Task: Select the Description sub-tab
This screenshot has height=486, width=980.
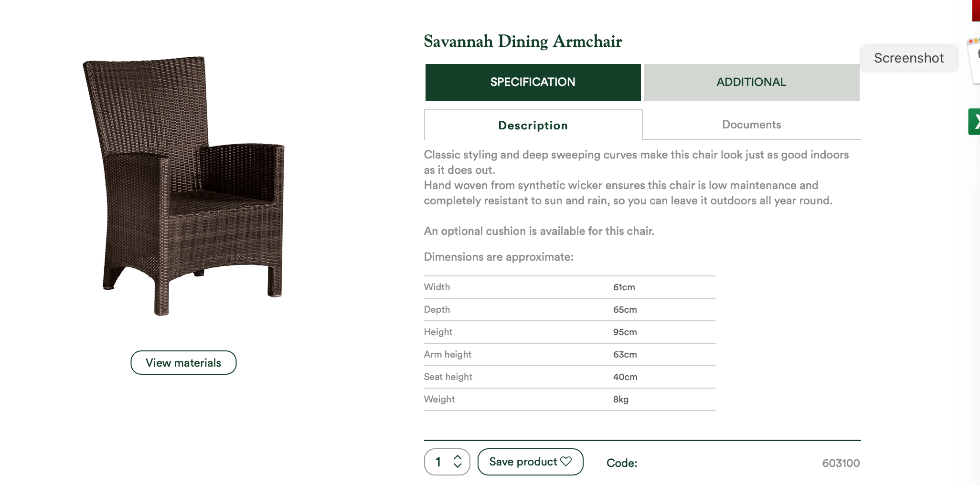Action: coord(533,125)
